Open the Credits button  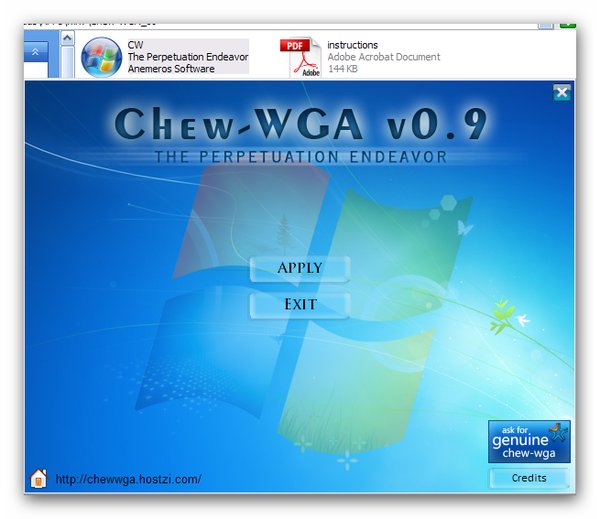click(x=529, y=478)
